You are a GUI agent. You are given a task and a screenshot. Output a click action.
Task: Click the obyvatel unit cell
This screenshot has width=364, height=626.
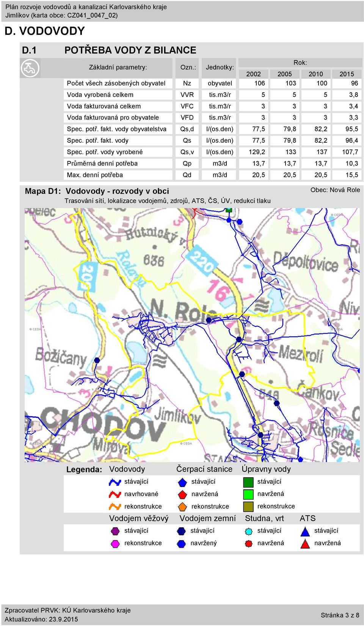[220, 83]
